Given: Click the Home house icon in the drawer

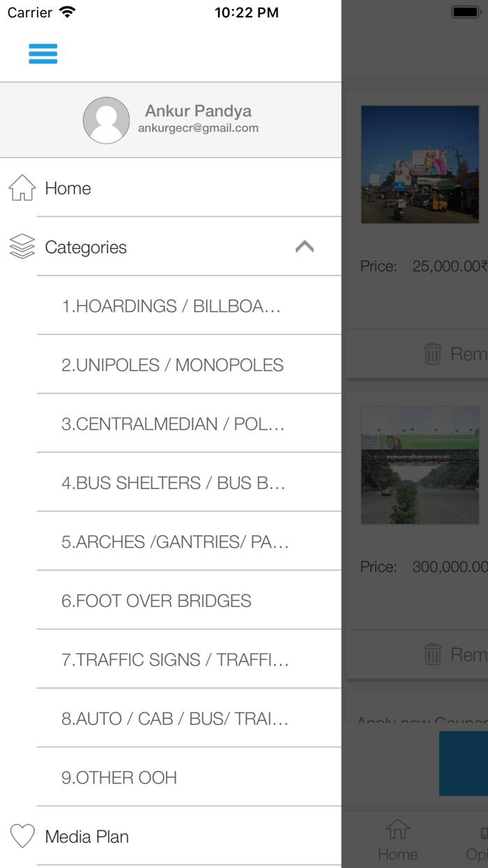Looking at the screenshot, I should click(22, 188).
